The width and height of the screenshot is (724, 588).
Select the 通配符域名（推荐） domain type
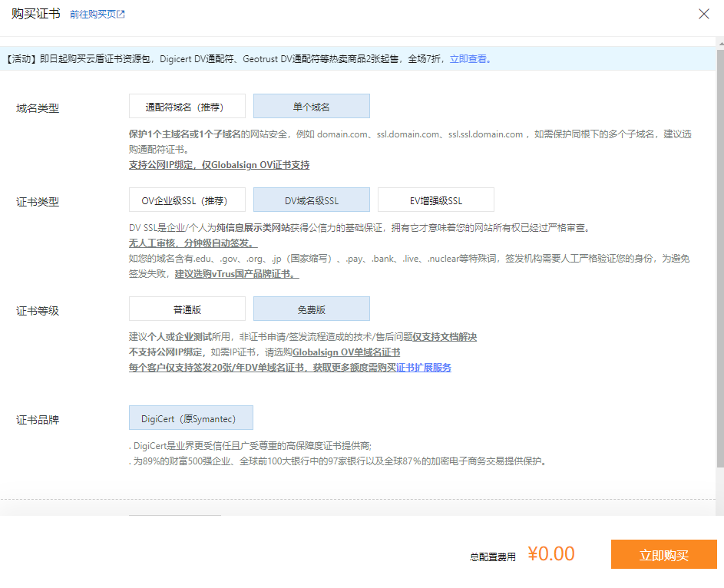(x=187, y=106)
